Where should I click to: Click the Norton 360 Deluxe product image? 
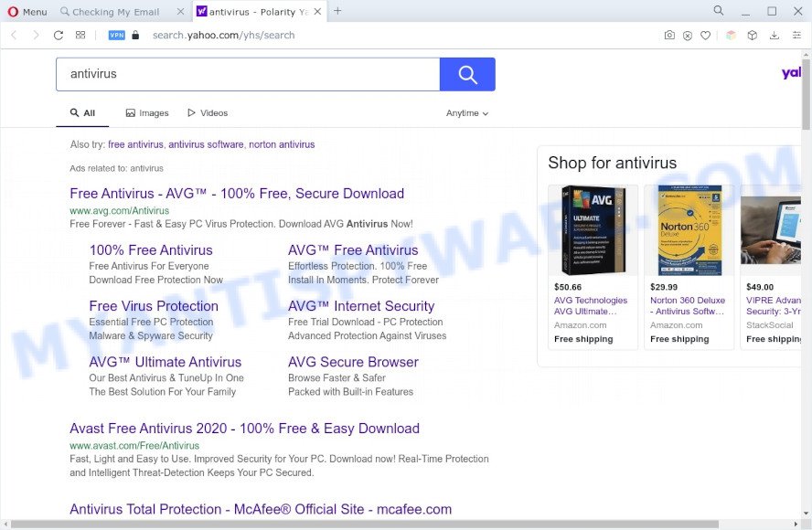689,230
